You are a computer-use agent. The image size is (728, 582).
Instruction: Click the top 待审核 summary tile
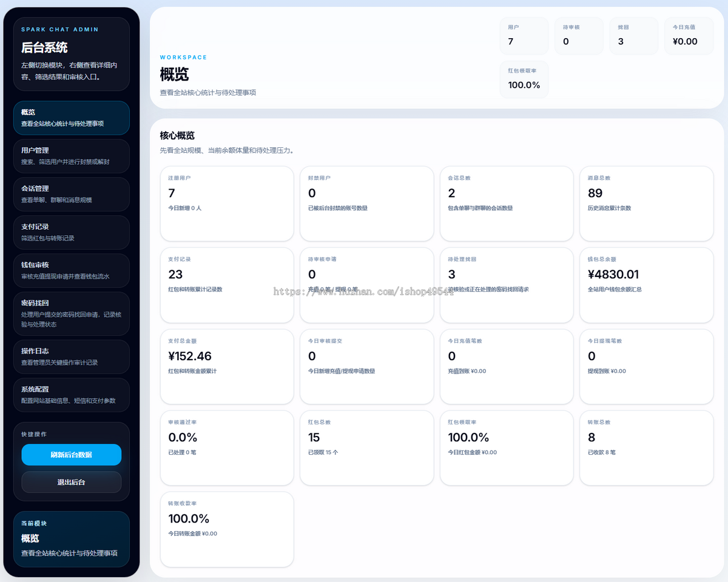[x=579, y=36]
